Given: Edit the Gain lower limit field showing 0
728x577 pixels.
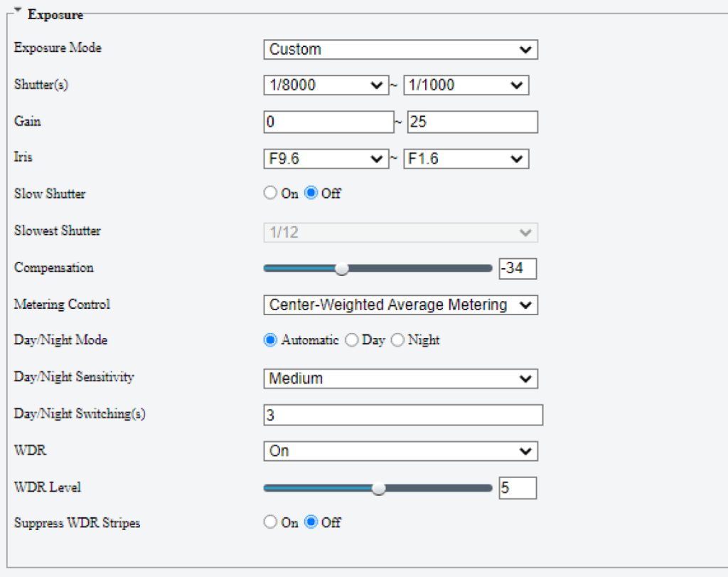Looking at the screenshot, I should (x=327, y=122).
